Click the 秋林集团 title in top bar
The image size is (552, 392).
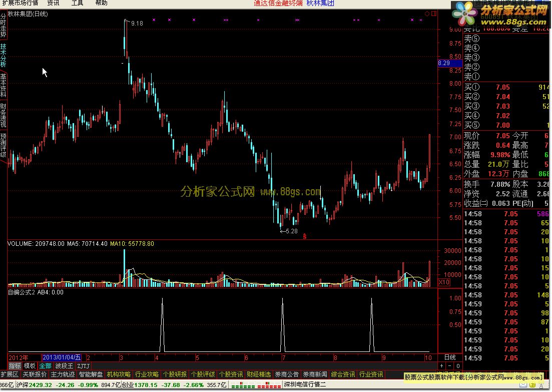coord(320,3)
